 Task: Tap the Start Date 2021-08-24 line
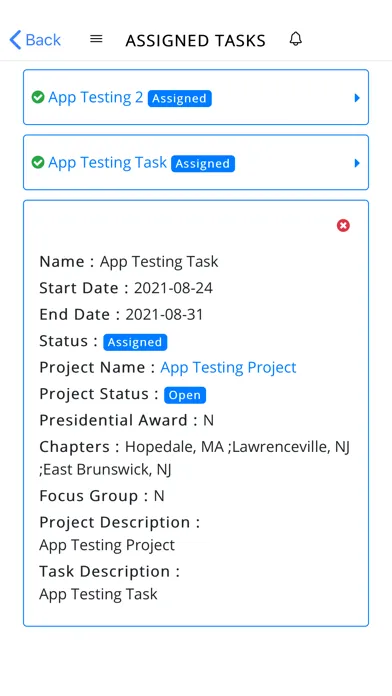pyautogui.click(x=126, y=288)
